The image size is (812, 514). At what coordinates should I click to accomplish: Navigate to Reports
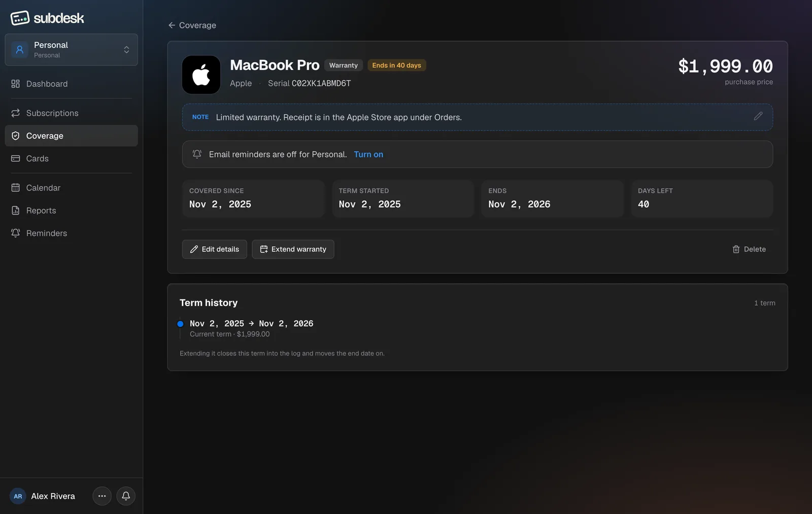[71, 210]
